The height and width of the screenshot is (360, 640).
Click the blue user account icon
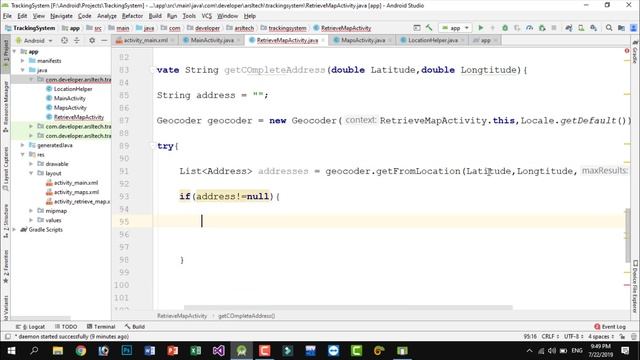tap(633, 28)
